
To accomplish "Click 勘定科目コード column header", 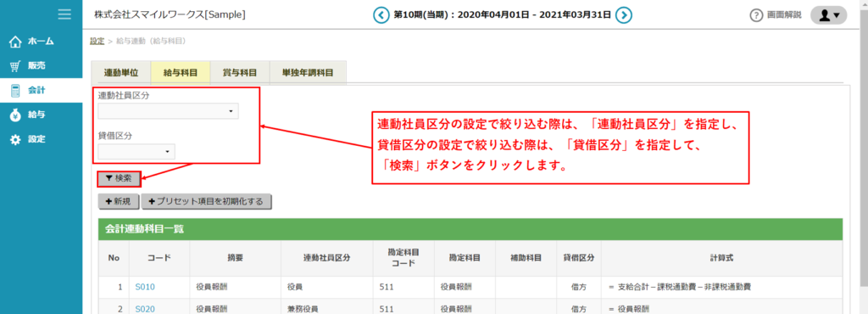I will (403, 259).
